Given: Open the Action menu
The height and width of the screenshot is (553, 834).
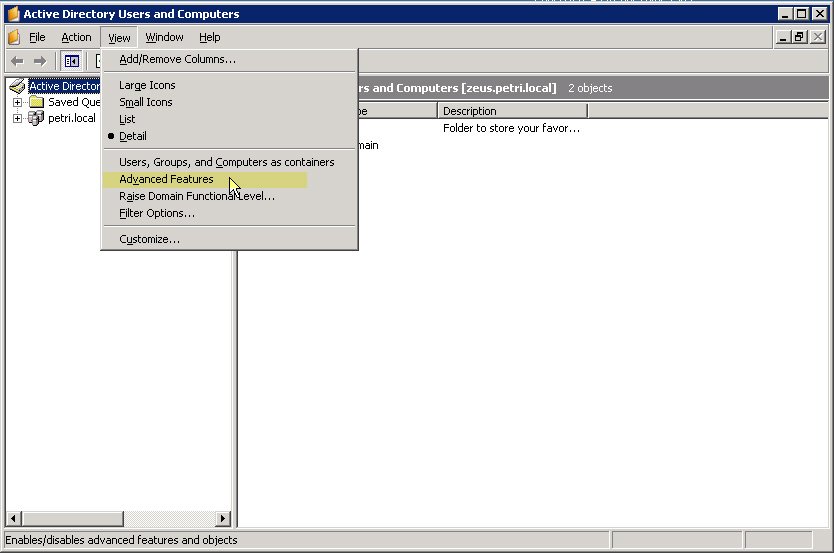Looking at the screenshot, I should 76,37.
